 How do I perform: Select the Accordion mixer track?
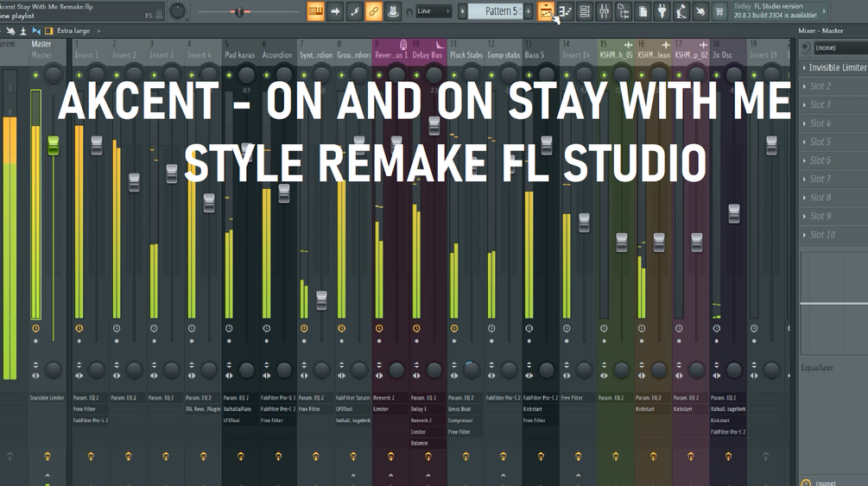pyautogui.click(x=276, y=54)
